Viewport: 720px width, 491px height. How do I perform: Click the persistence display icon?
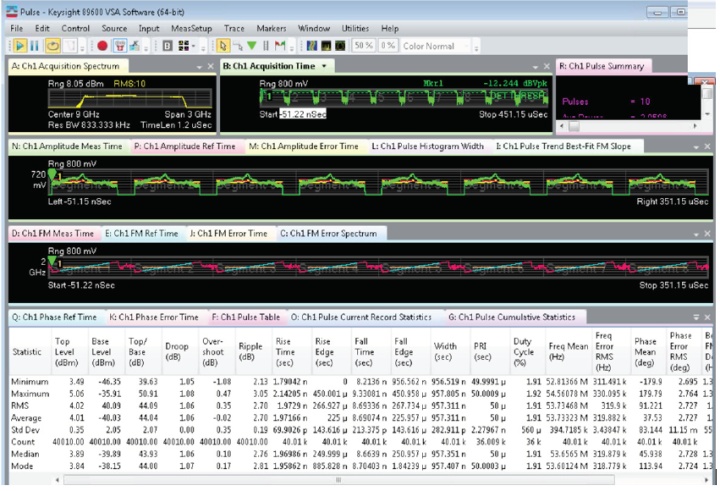tap(326, 46)
